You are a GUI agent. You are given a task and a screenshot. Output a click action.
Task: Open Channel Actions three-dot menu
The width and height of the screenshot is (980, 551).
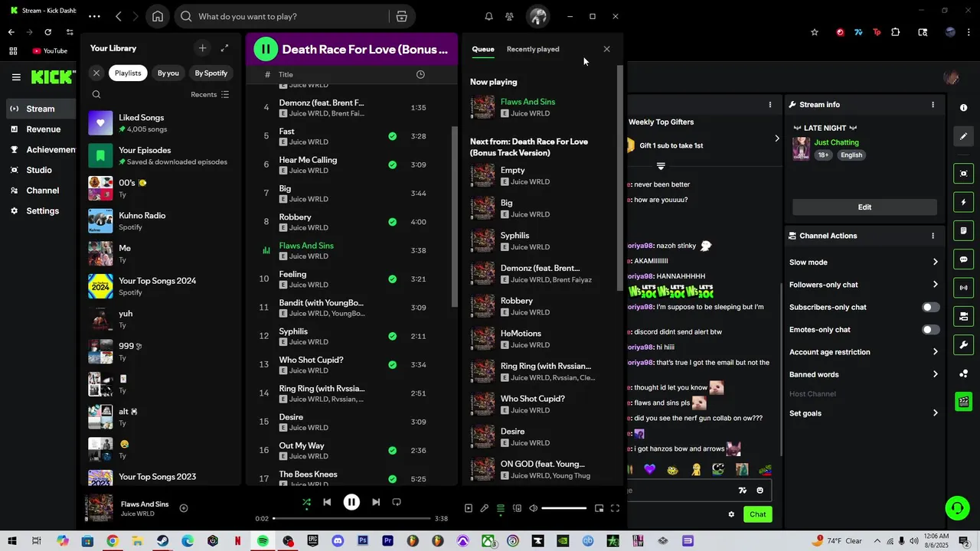pos(933,236)
